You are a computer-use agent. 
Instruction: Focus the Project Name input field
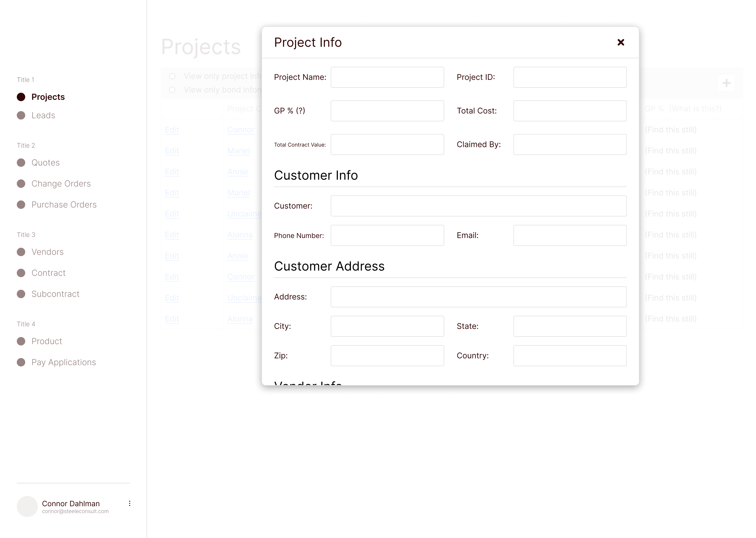pos(387,77)
